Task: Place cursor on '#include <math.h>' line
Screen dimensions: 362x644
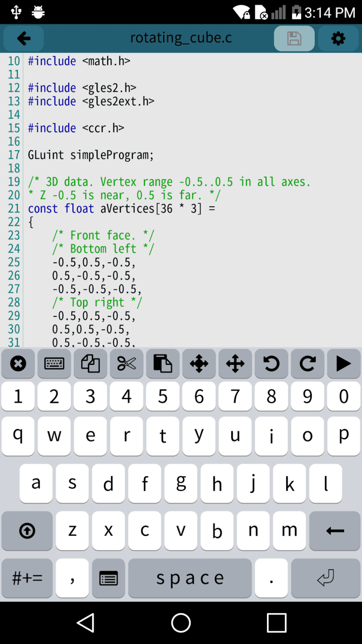Action: 79,61
